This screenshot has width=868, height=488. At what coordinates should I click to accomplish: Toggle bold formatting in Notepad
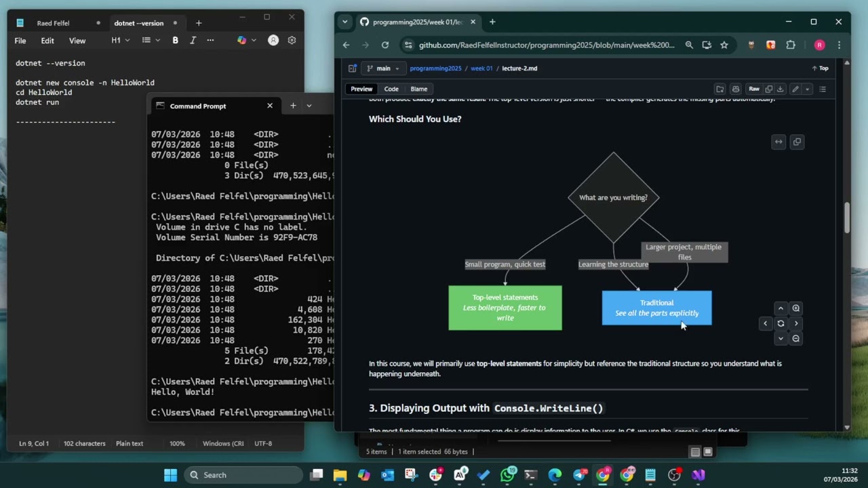coord(175,41)
